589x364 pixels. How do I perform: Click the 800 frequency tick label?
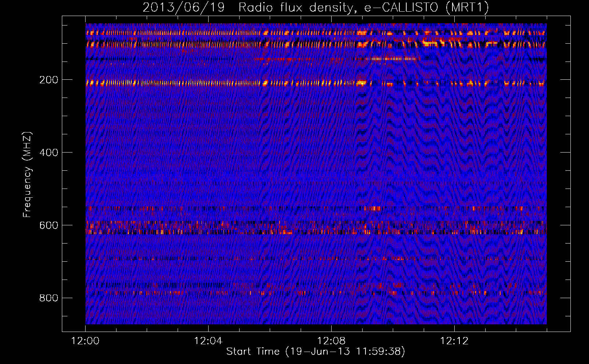[49, 298]
